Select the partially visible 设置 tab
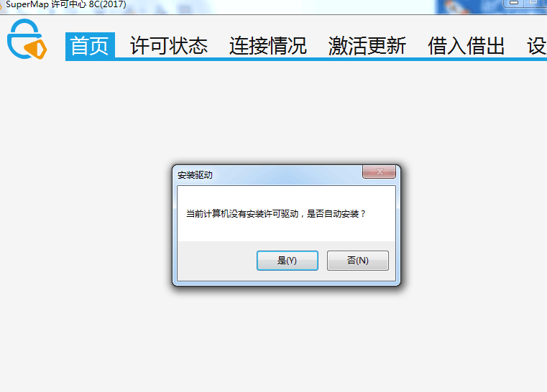 [537, 46]
